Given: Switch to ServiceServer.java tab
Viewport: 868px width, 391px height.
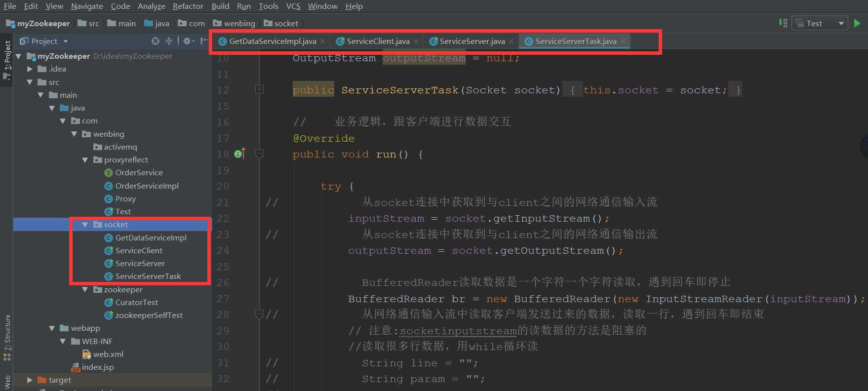Looking at the screenshot, I should pos(472,41).
